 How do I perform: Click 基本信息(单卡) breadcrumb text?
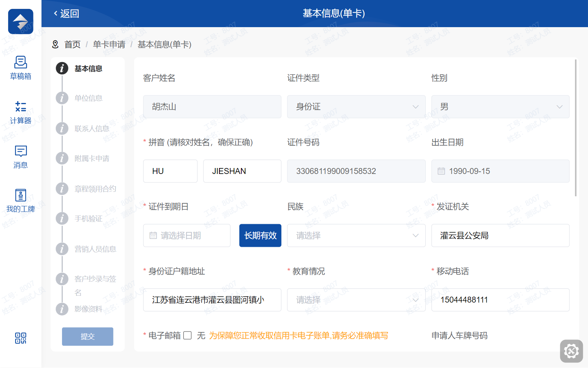[x=164, y=45]
